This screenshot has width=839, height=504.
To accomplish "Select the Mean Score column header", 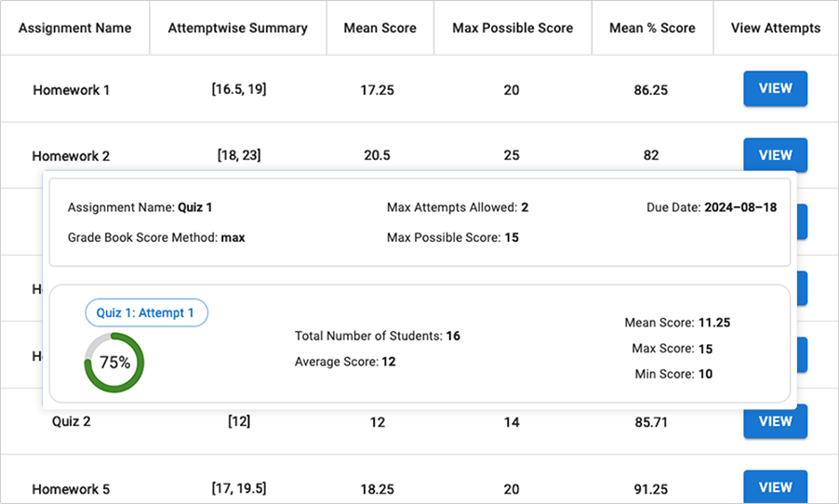I will [x=380, y=28].
